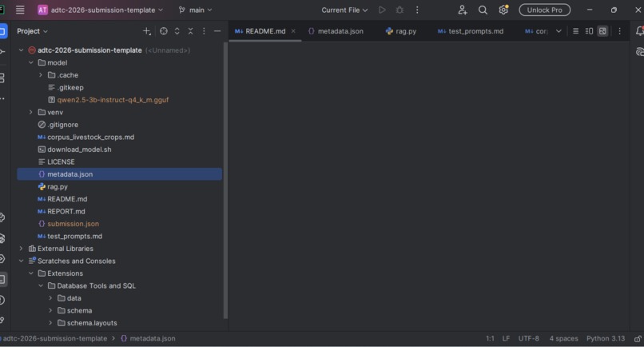Change UTF-8 file encoding

tap(529, 338)
